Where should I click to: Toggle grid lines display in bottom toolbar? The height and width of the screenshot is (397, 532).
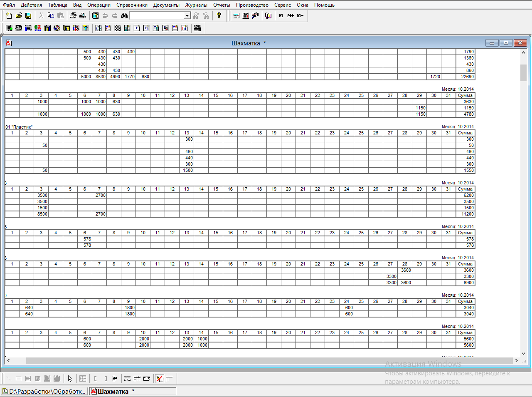[128, 378]
